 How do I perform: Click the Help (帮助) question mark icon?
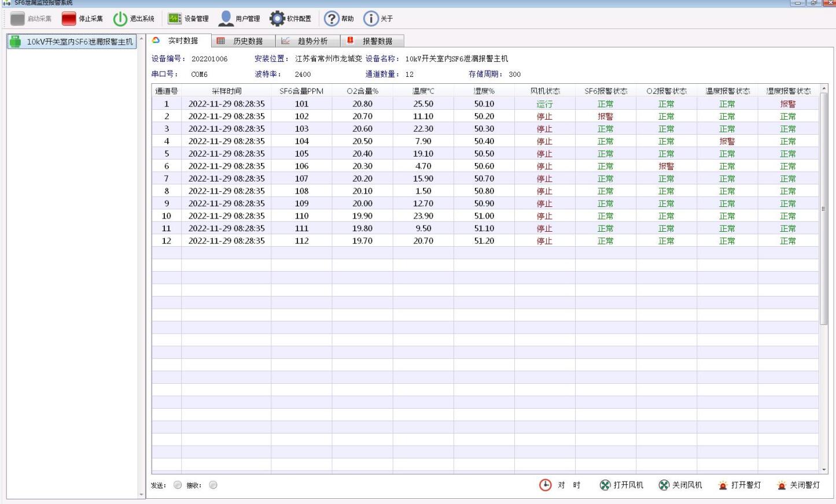[x=332, y=18]
